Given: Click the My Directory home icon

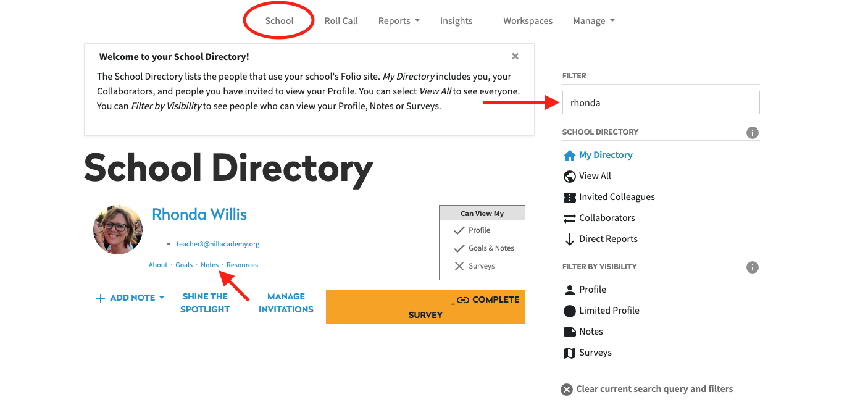Looking at the screenshot, I should click(x=569, y=155).
